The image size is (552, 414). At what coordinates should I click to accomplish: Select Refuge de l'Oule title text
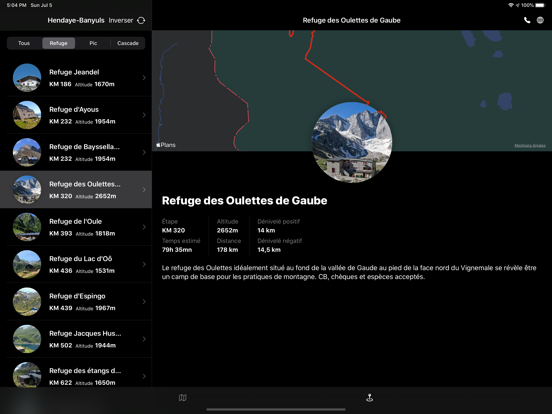tap(75, 221)
